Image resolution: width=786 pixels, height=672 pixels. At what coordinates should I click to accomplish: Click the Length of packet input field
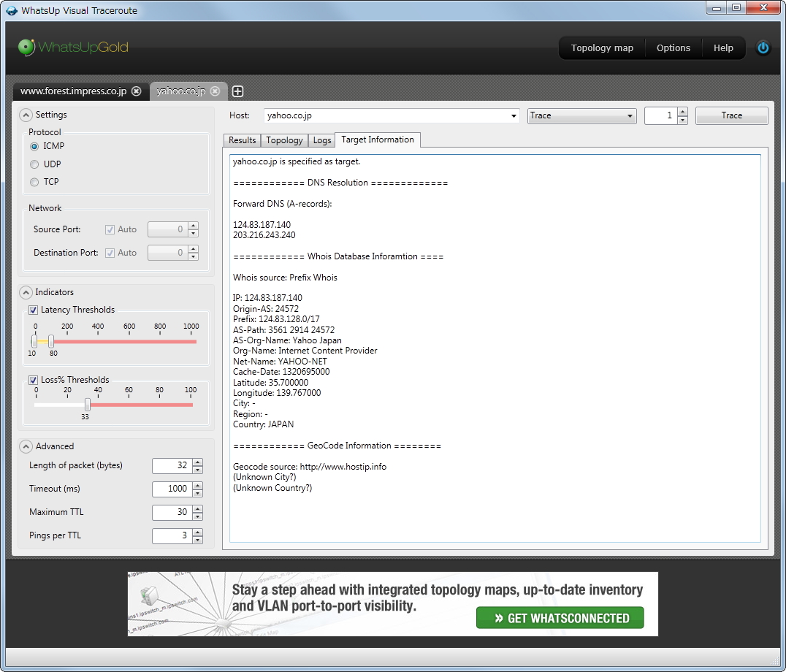[x=172, y=466]
